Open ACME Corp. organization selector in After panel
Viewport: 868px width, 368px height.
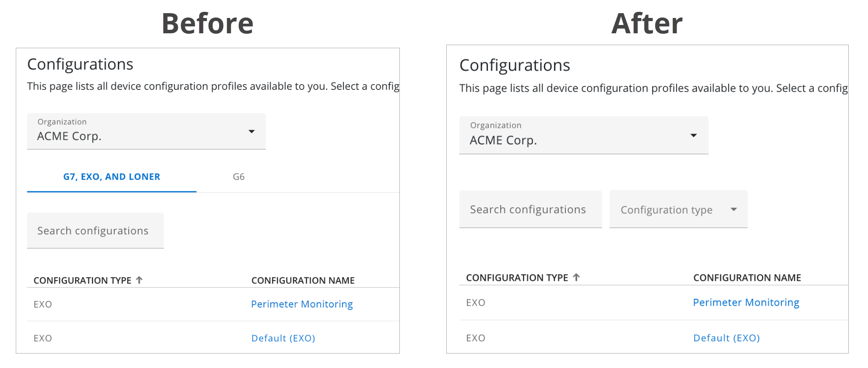point(583,135)
